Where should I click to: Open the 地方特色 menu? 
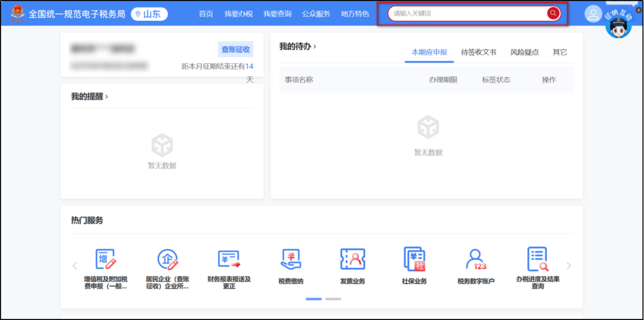[x=355, y=14]
